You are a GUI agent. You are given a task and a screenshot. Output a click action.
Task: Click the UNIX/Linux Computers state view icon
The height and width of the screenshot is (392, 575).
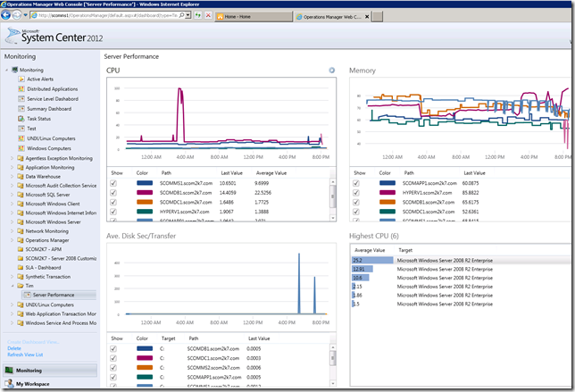coord(21,138)
